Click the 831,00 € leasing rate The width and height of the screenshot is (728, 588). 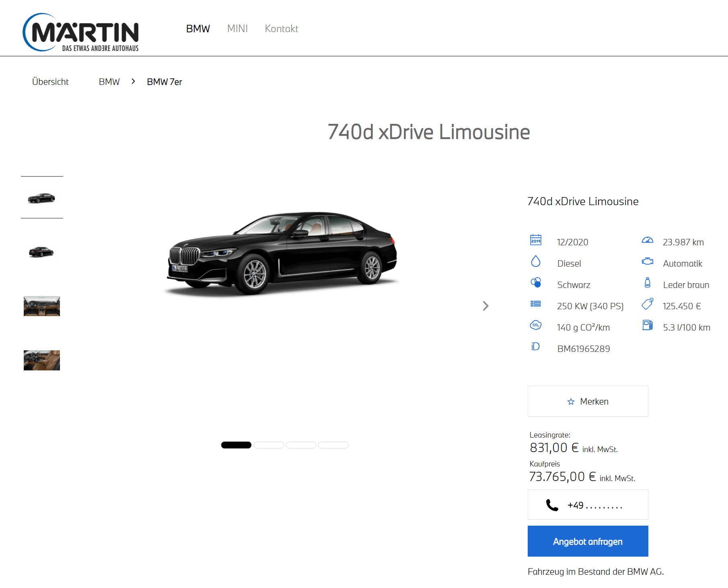tap(554, 448)
